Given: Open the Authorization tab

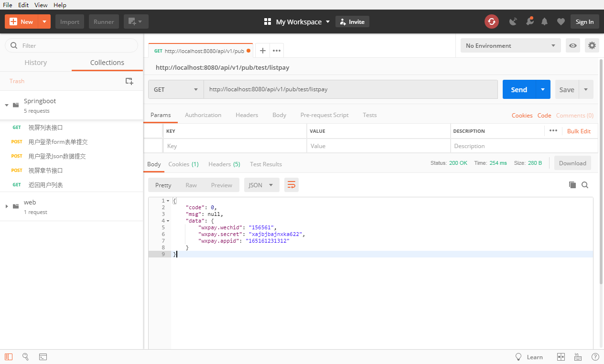Looking at the screenshot, I should point(203,115).
